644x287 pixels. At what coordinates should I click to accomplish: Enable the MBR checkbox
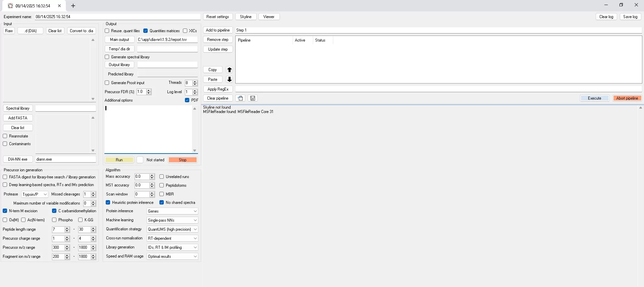click(x=162, y=194)
